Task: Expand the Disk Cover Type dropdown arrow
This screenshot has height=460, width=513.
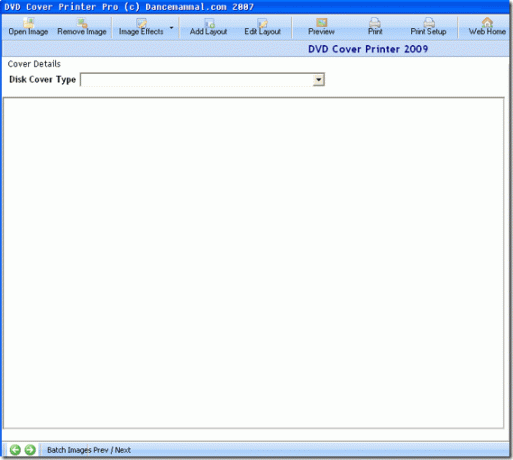Action: coord(318,80)
